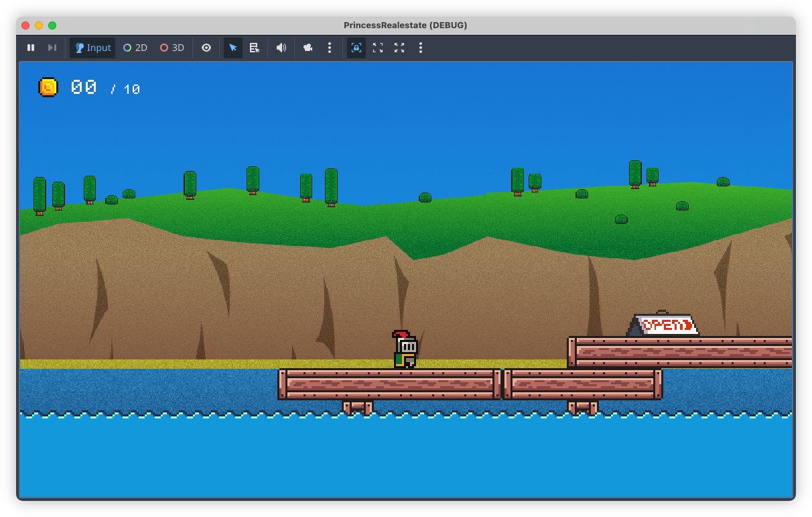The width and height of the screenshot is (812, 517).
Task: Select the Input mode button
Action: [92, 48]
